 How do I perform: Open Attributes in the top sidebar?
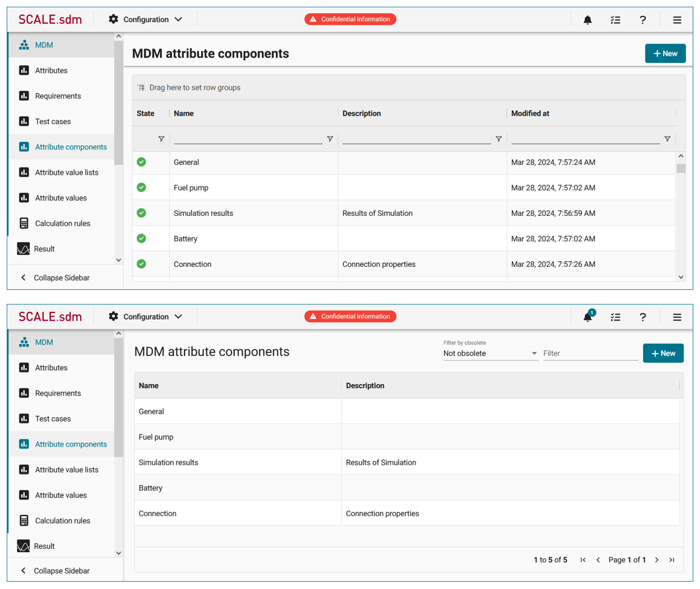[x=61, y=70]
